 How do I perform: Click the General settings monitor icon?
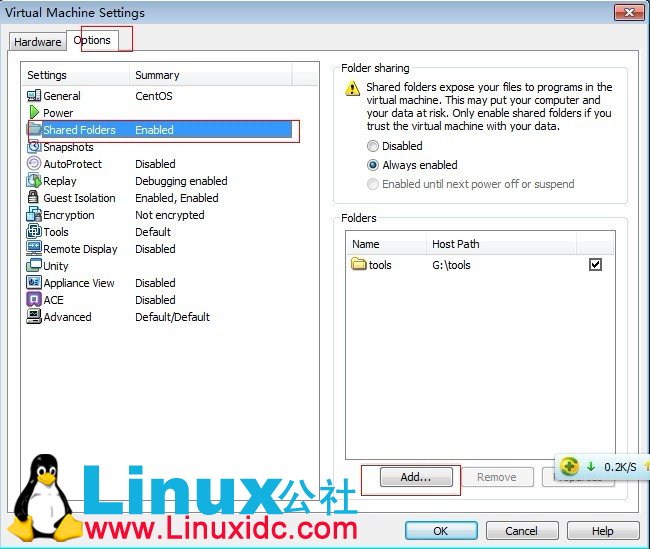(x=34, y=96)
